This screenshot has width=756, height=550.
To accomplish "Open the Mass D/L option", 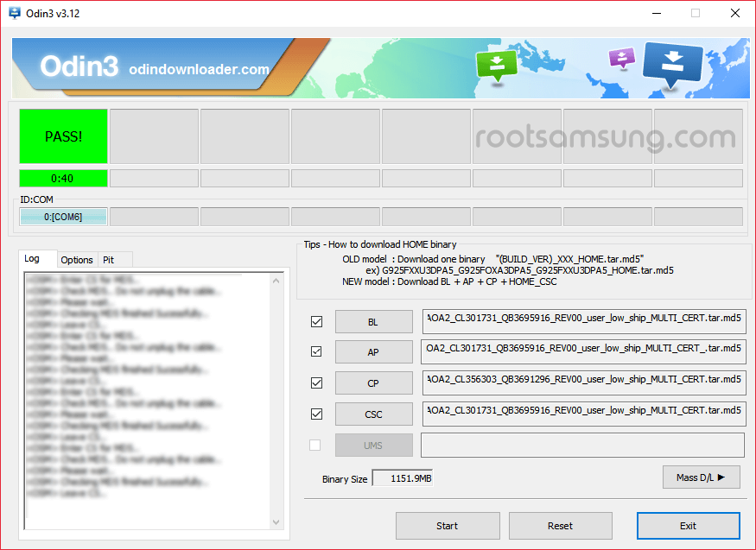I will pos(701,477).
